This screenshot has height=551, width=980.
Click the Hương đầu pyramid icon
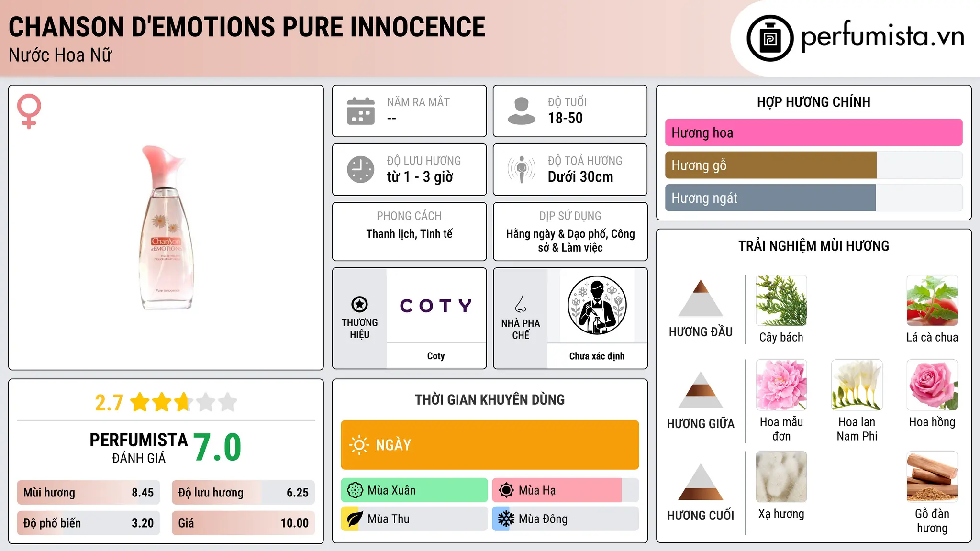click(x=701, y=298)
